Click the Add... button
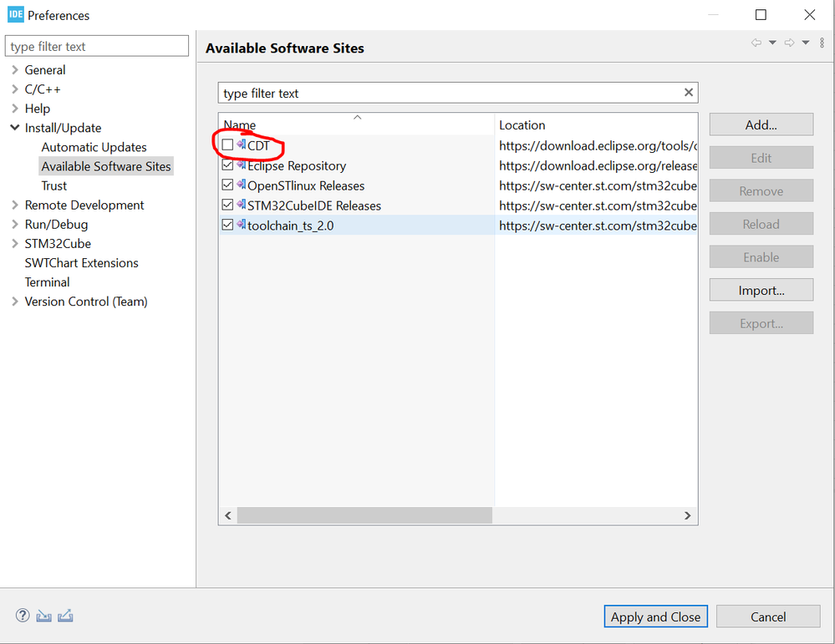This screenshot has height=644, width=835. (x=761, y=124)
